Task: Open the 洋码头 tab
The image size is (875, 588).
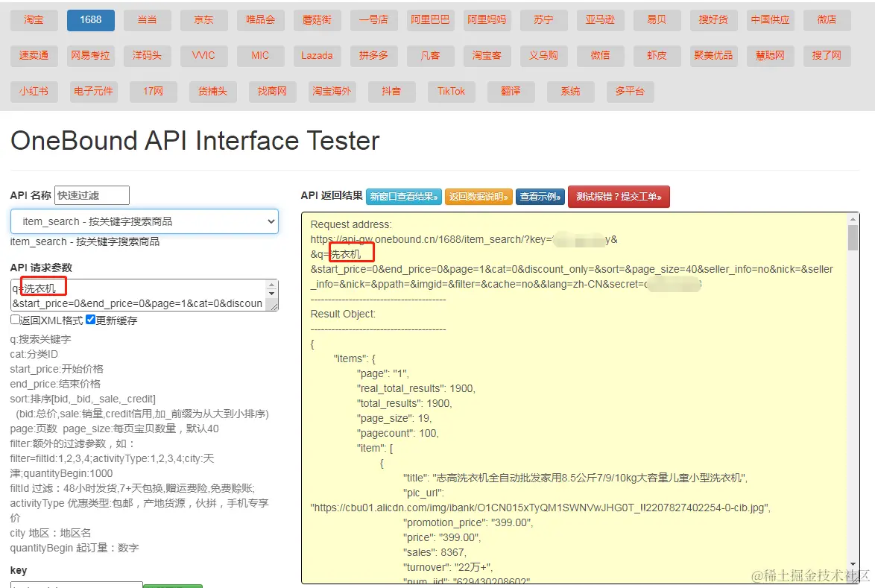Action: 148,56
